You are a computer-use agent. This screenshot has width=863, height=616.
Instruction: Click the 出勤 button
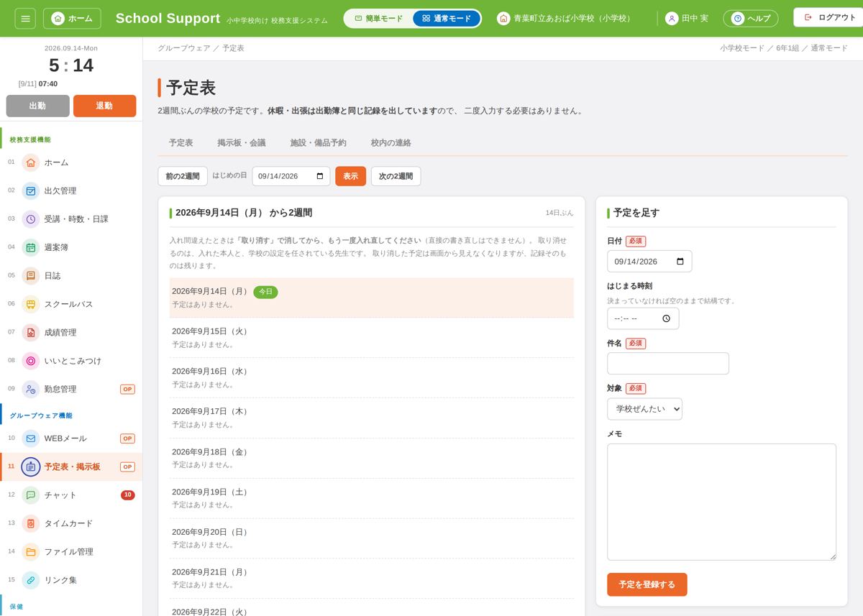click(x=37, y=106)
